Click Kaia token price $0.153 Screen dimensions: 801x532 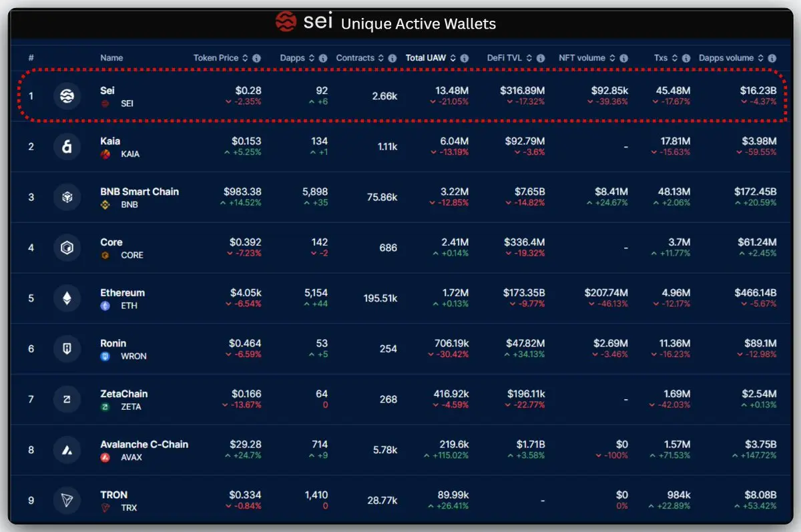coord(246,142)
